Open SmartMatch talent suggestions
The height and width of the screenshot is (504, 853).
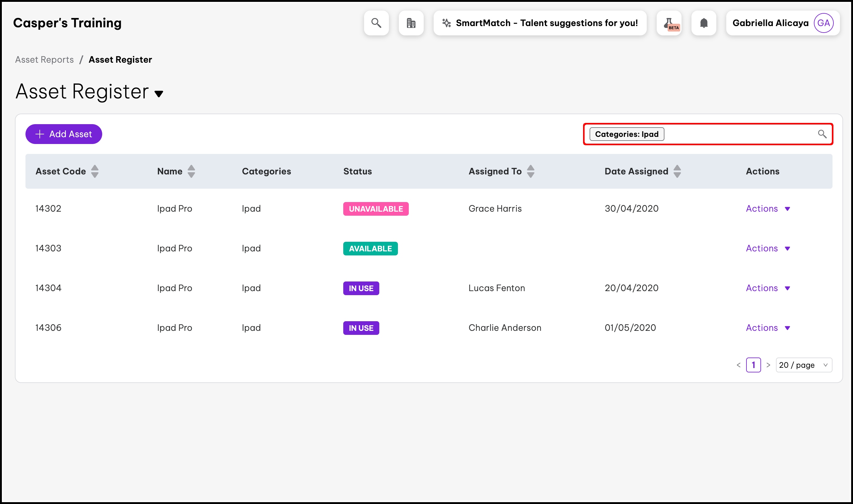[x=540, y=23]
